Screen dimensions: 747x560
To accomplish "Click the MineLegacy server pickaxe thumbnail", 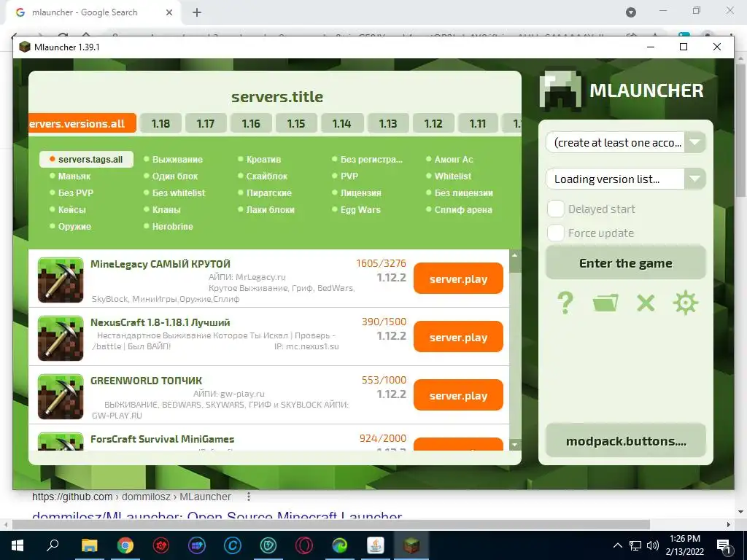I will pyautogui.click(x=61, y=280).
